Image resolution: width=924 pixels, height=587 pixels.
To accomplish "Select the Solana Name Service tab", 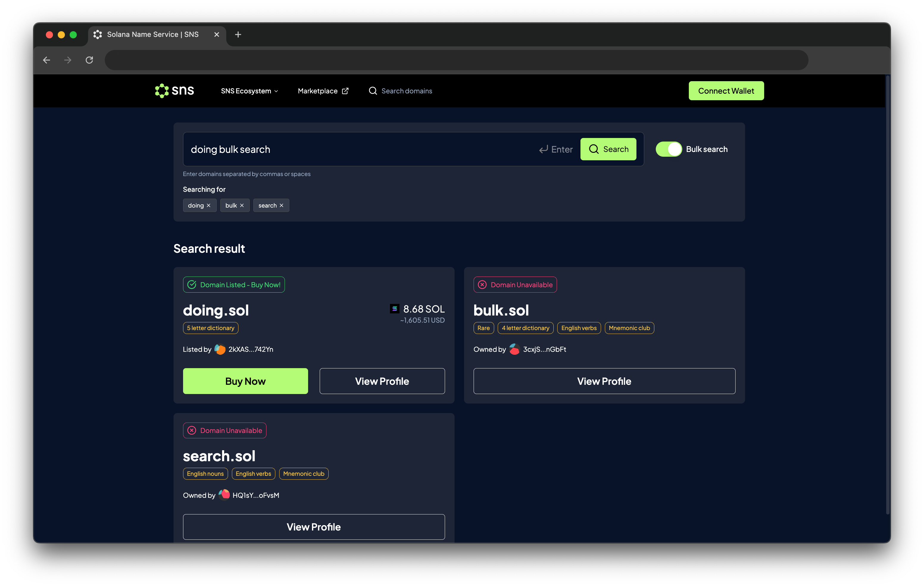I will [153, 34].
